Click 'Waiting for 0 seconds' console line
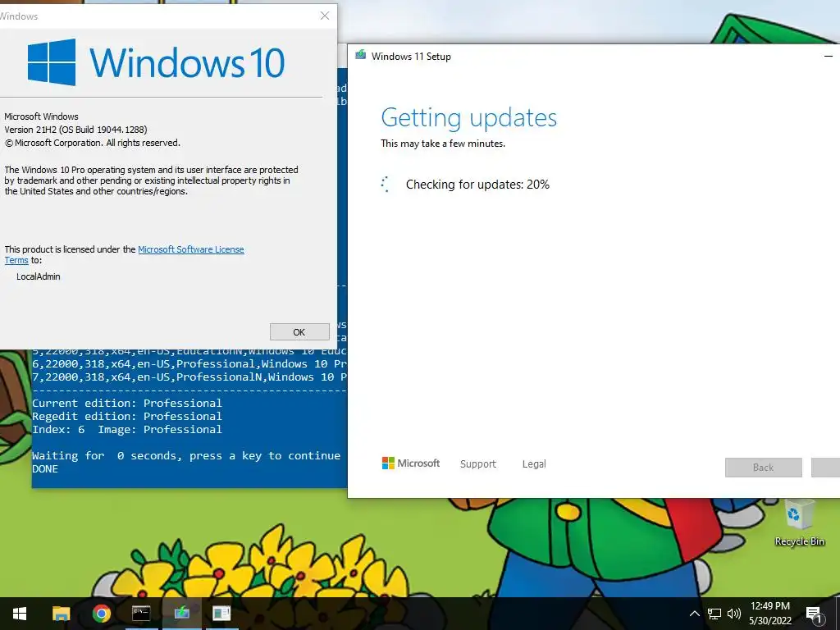The width and height of the screenshot is (840, 630). click(186, 456)
